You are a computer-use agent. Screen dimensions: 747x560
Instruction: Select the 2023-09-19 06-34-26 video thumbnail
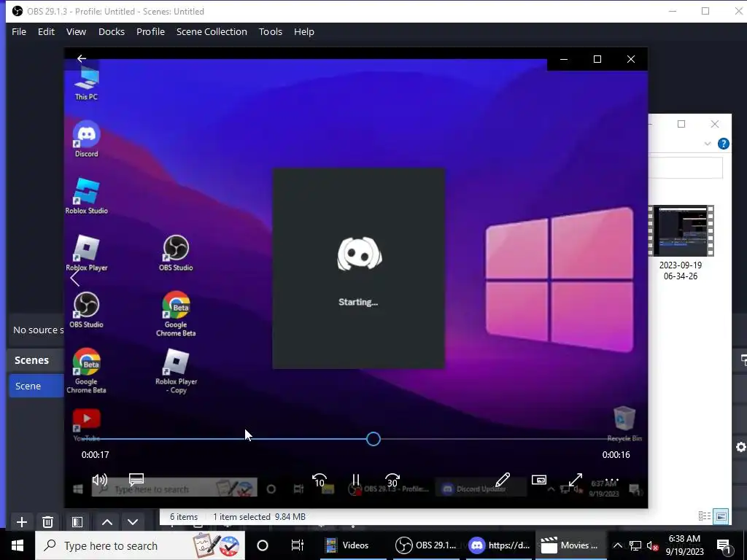point(681,231)
